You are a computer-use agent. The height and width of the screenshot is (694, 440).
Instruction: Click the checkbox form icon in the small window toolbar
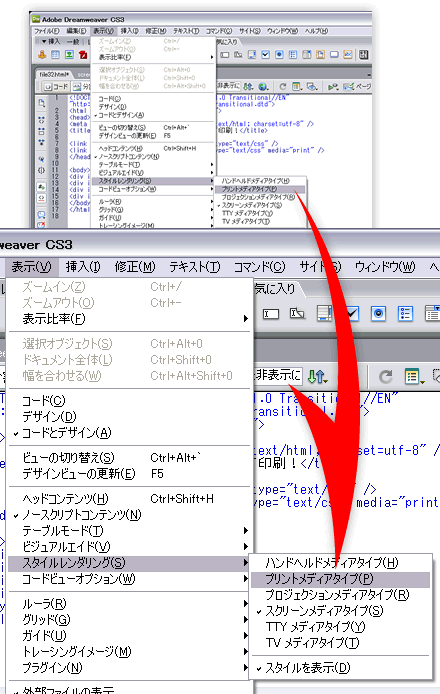(x=265, y=54)
